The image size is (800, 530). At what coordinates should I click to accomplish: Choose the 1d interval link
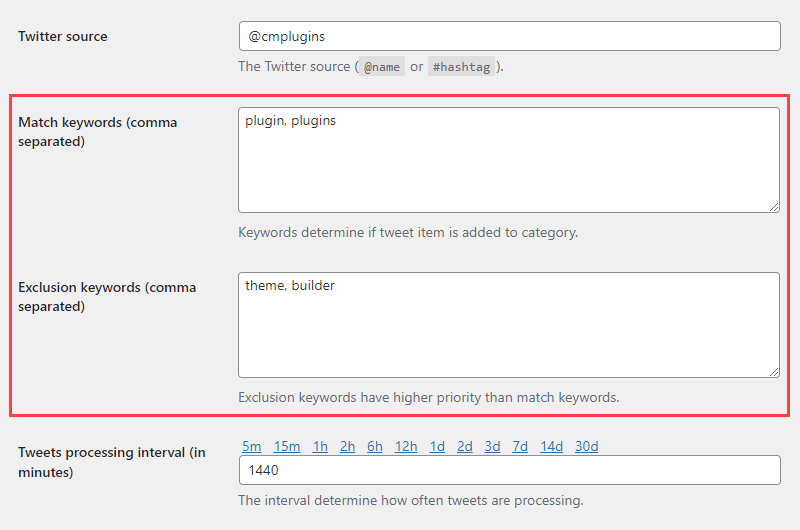[437, 446]
